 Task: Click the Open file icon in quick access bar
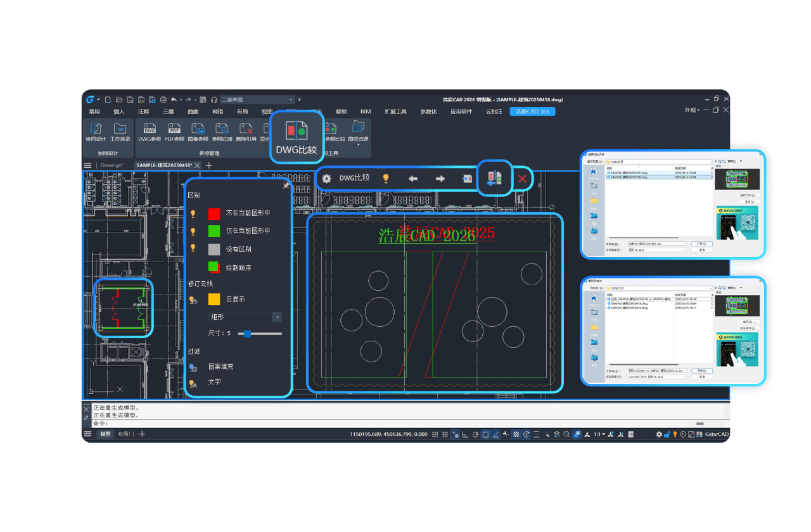tap(119, 99)
